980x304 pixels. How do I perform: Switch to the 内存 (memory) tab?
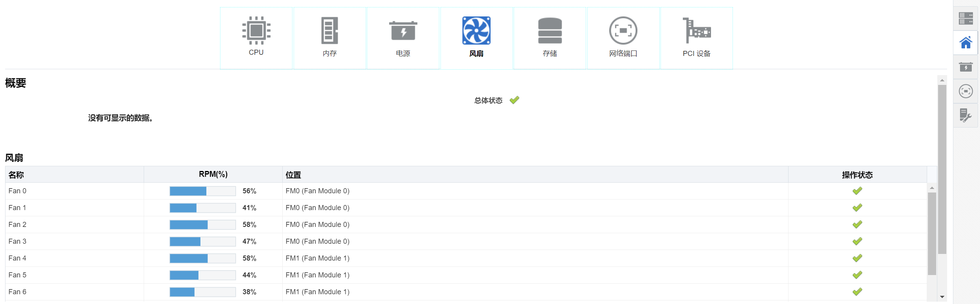click(330, 38)
